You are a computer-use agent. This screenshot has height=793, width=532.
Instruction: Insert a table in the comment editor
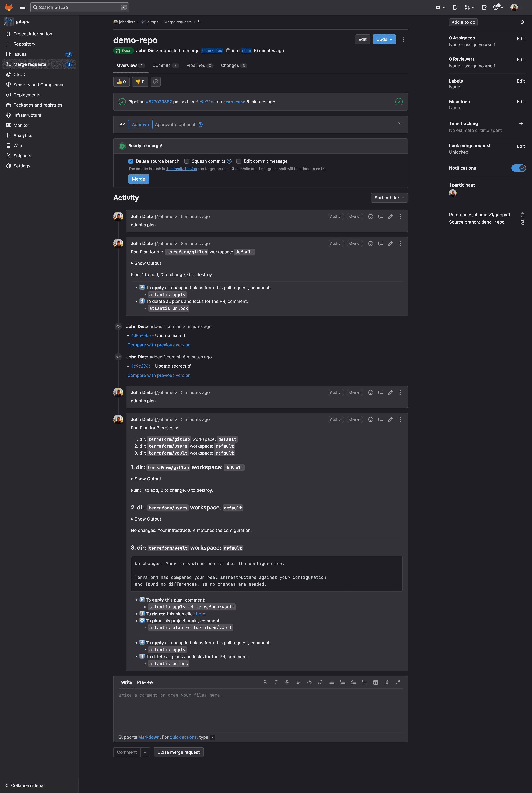point(376,682)
